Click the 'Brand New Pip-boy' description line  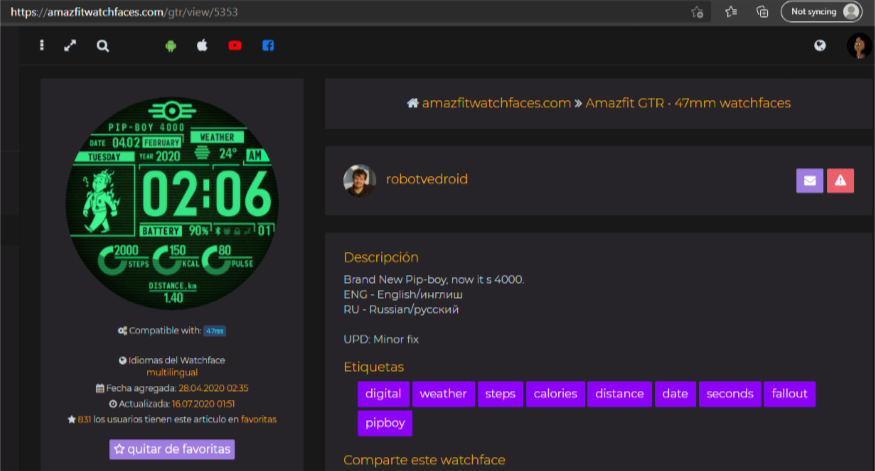434,280
